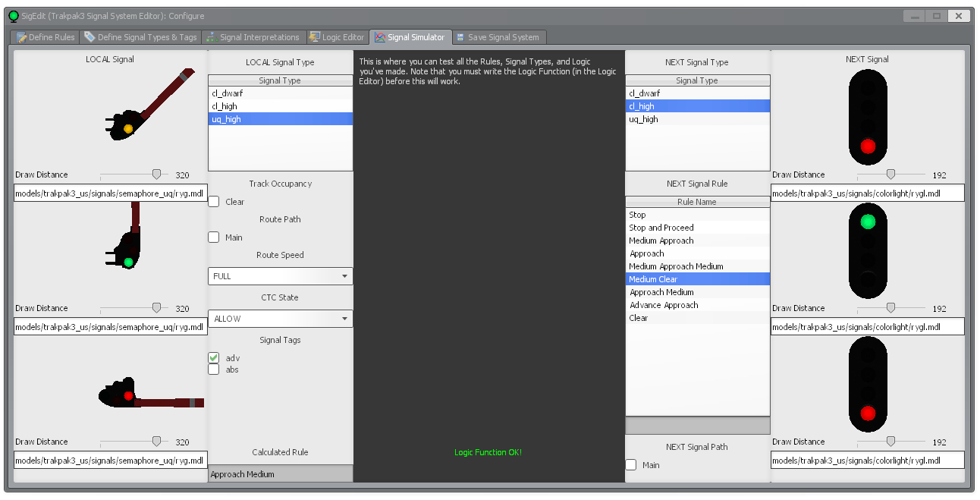Click the middle NEXT green colorlight preview
The image size is (980, 500).
click(x=868, y=250)
